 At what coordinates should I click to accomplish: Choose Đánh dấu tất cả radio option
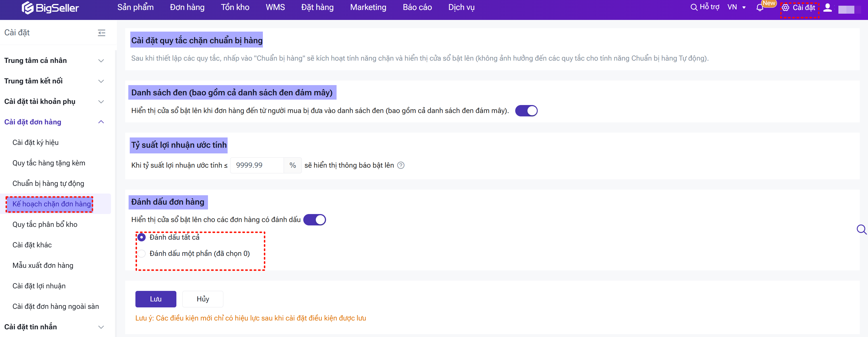142,237
